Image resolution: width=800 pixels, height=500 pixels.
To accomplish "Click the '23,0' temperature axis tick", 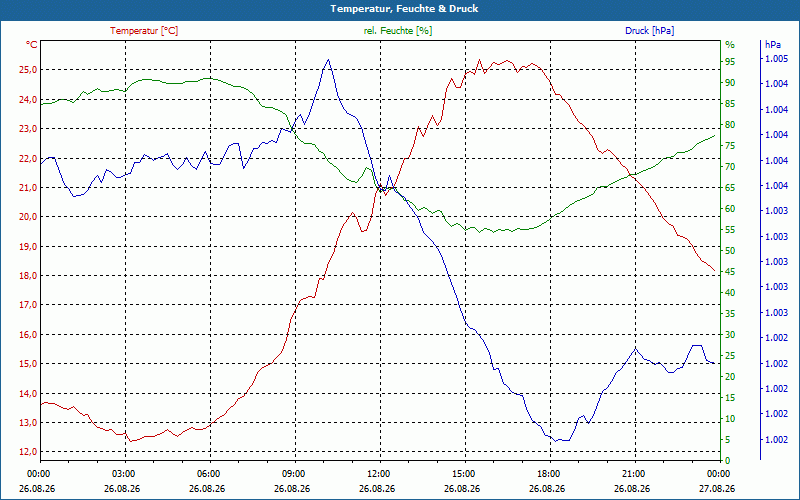I will (28, 129).
